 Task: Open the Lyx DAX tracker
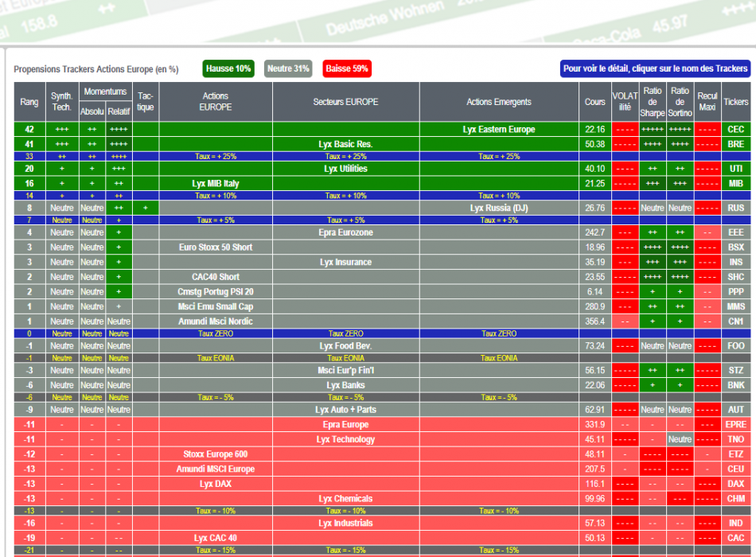click(x=215, y=484)
